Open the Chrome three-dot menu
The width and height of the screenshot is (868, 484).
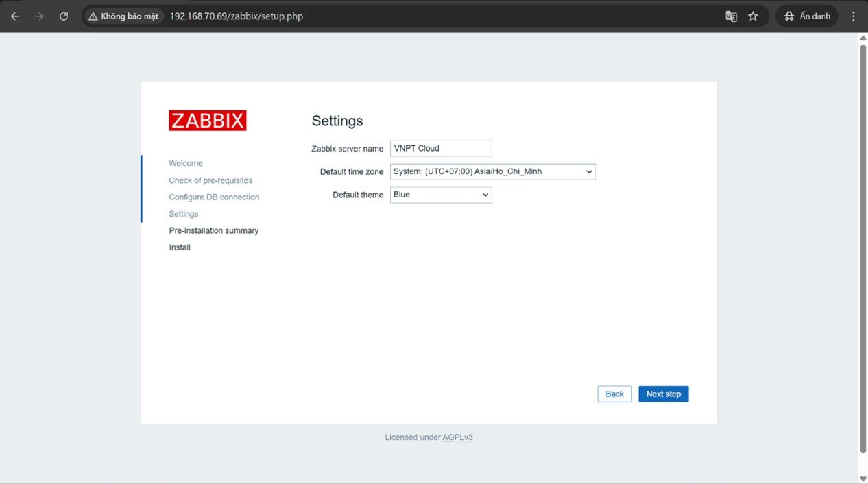pos(854,16)
